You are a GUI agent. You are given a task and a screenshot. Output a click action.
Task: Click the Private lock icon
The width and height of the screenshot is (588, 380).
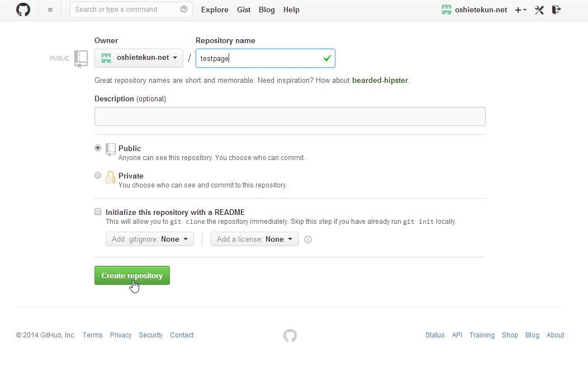click(110, 177)
